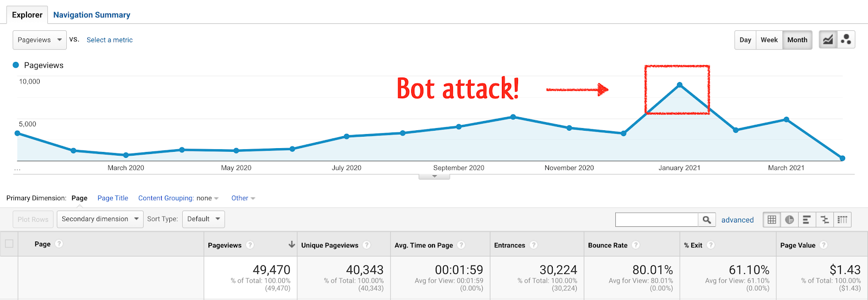Select Page as primary dimension
This screenshot has width=868, height=300.
(x=79, y=198)
